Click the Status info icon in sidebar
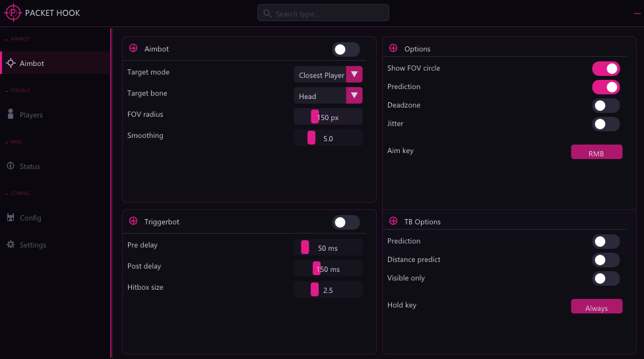The width and height of the screenshot is (644, 359). (x=11, y=166)
